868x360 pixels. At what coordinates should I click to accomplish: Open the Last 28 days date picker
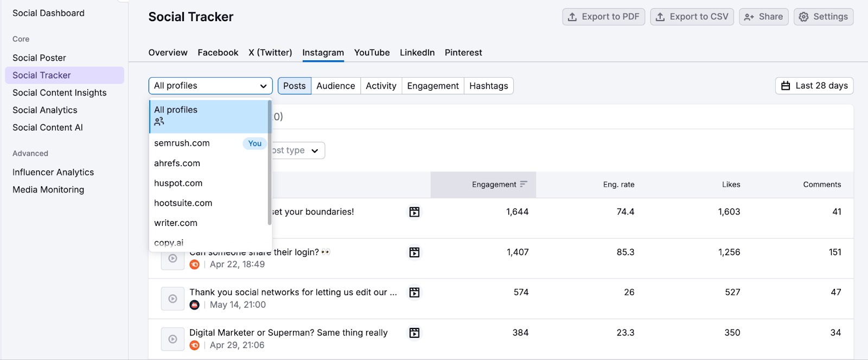814,86
